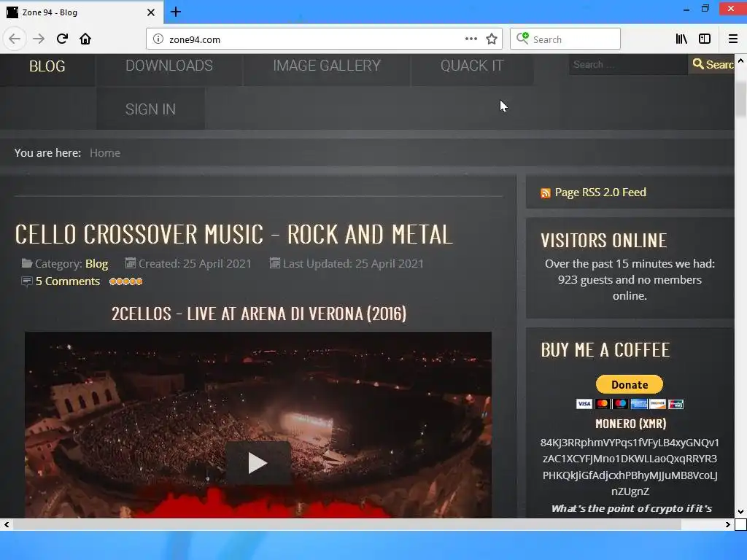Open the SIGN IN menu item
Viewport: 747px width, 560px height.
[150, 109]
